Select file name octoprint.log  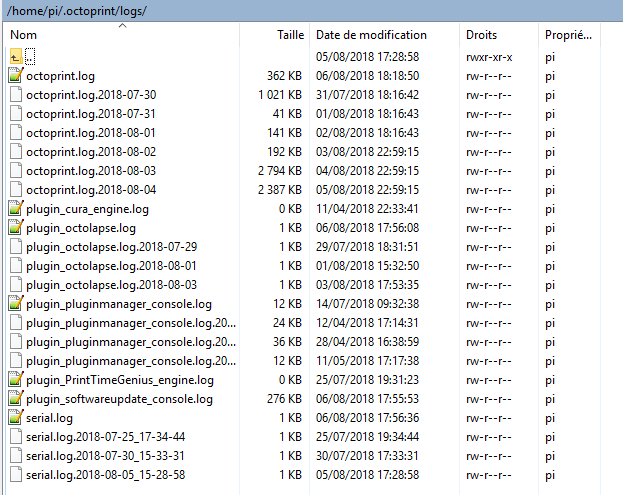click(60, 76)
